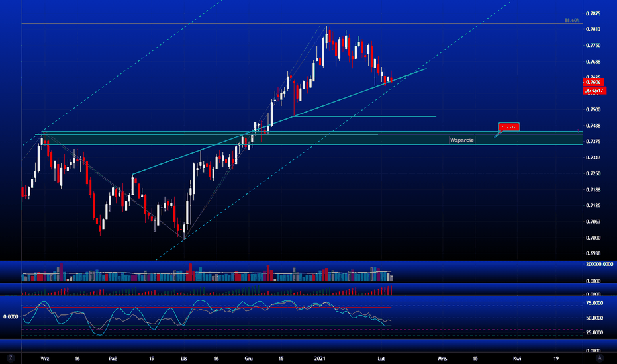Click the 88.60% Fibonacci level label
Image resolution: width=617 pixels, height=364 pixels.
(572, 20)
